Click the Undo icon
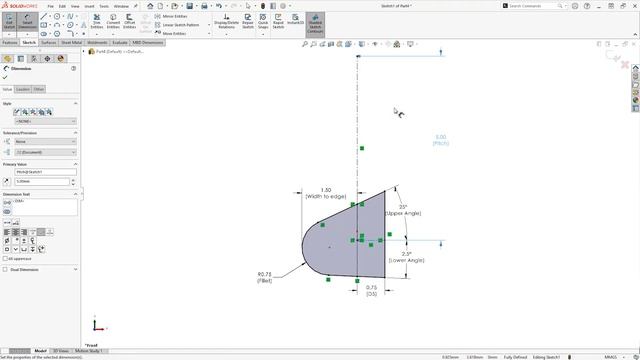 (219, 6)
